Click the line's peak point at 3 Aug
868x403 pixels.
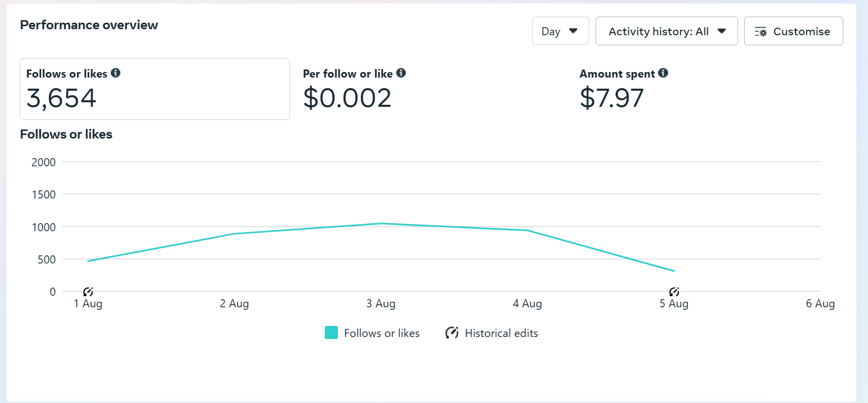coord(381,224)
